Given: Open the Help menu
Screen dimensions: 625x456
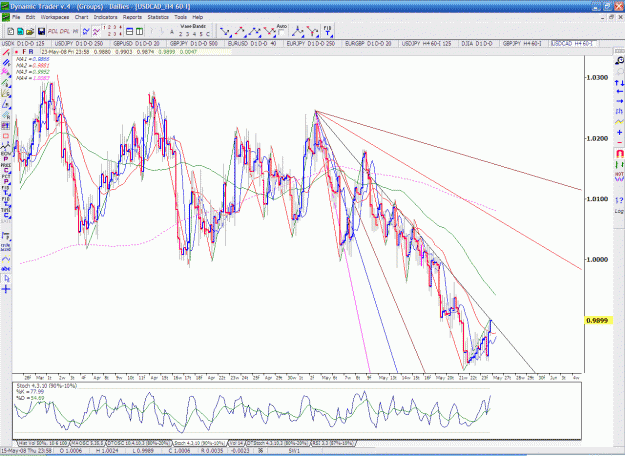Looking at the screenshot, I should coord(198,17).
